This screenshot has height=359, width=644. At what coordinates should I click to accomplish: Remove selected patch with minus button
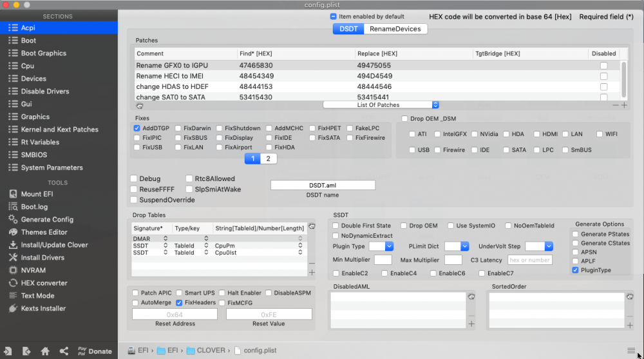click(615, 105)
